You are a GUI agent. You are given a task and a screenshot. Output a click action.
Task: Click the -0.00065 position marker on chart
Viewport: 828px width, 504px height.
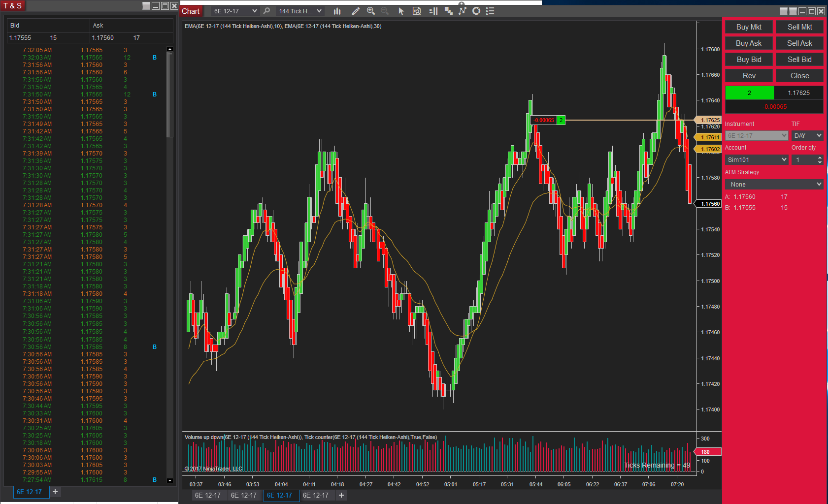tap(544, 120)
